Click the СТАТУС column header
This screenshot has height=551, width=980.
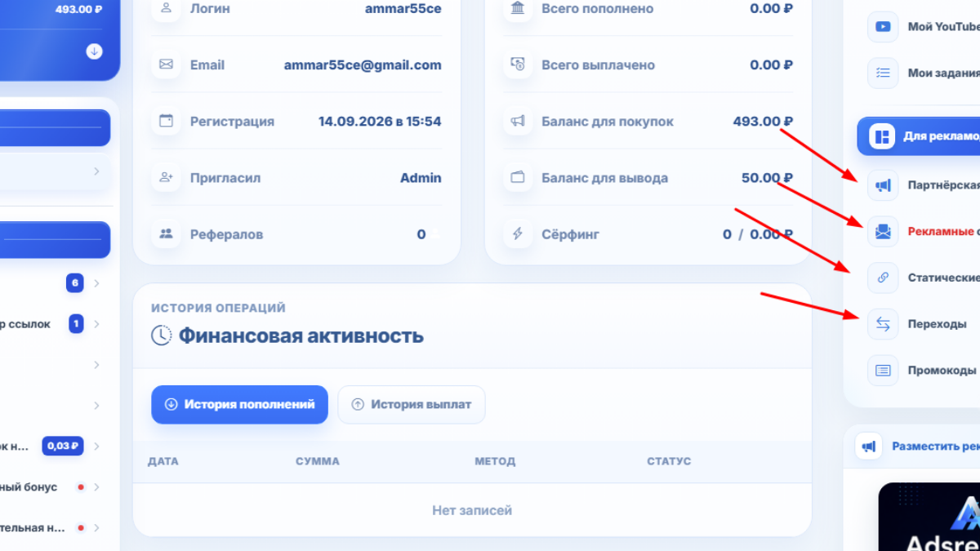[x=669, y=461]
